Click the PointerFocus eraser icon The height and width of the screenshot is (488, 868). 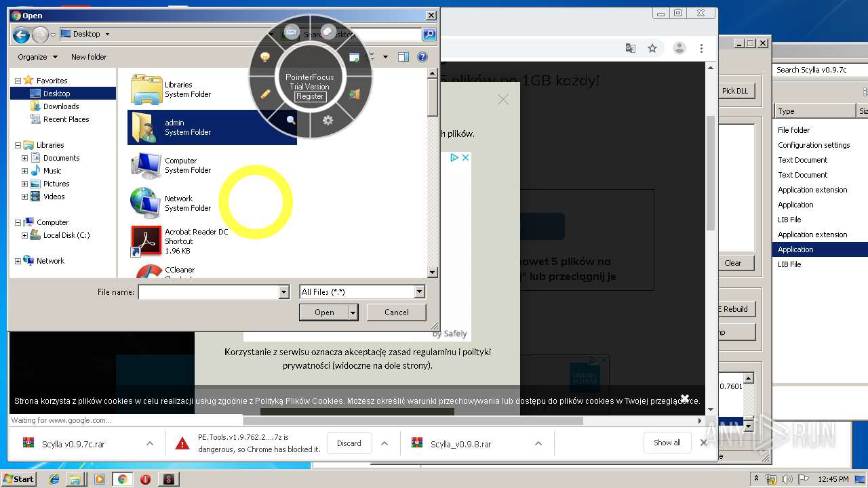tap(328, 31)
